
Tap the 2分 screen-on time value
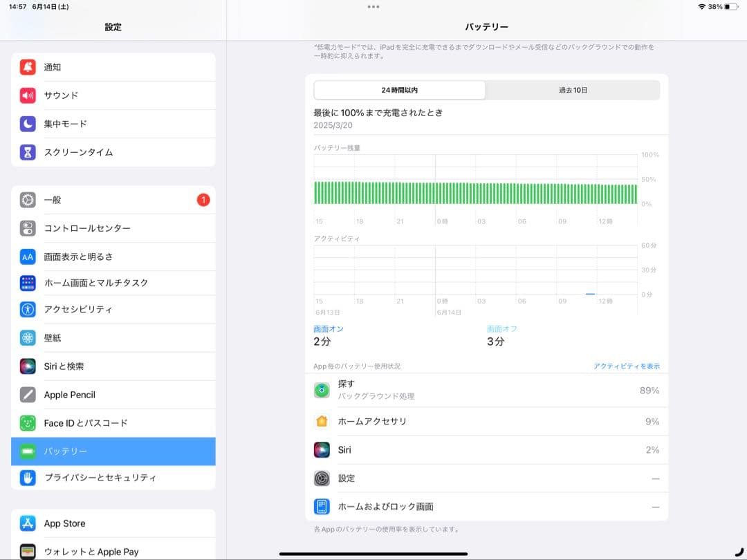tap(322, 342)
